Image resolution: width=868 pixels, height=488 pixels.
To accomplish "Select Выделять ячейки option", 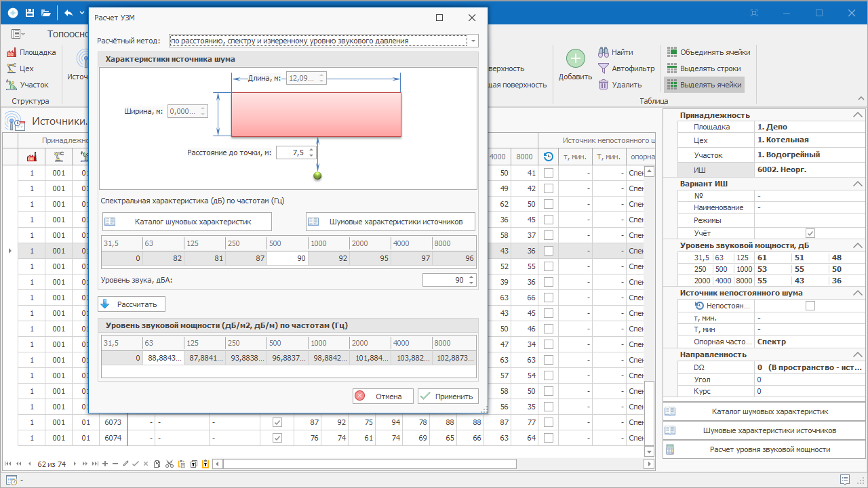I will tap(704, 85).
